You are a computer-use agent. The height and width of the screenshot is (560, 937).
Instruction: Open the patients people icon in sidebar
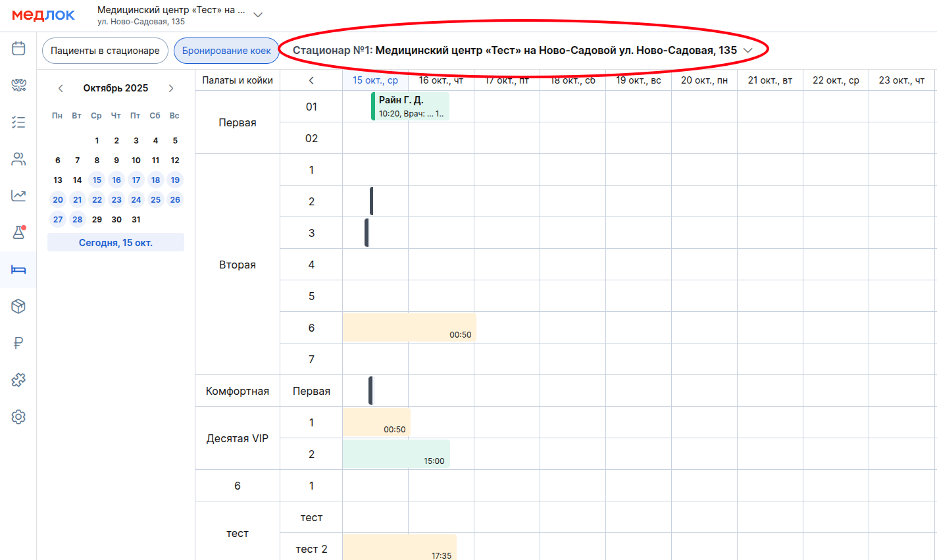(x=18, y=159)
